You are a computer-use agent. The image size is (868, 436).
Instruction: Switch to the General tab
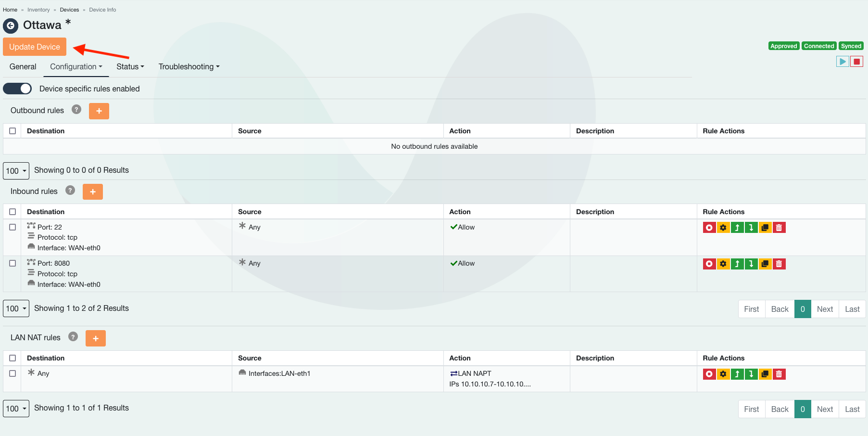[23, 67]
